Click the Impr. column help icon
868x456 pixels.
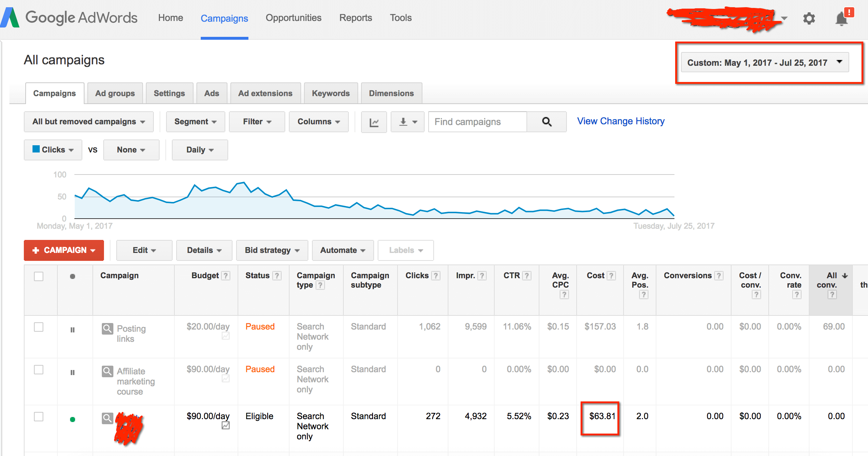(x=482, y=276)
